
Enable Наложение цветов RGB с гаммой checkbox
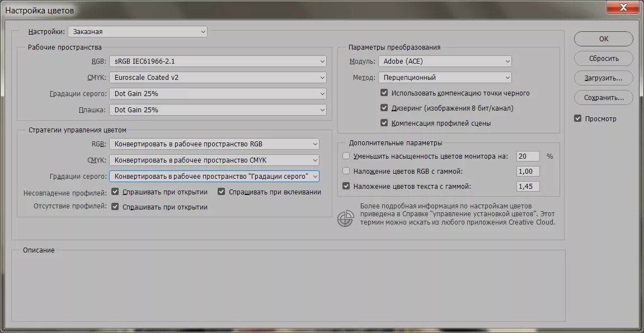click(346, 171)
